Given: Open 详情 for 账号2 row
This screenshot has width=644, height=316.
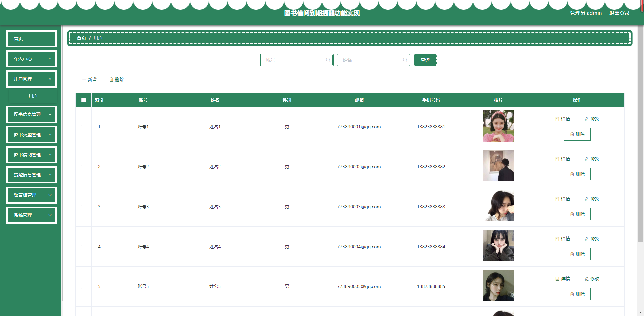Looking at the screenshot, I should click(562, 159).
